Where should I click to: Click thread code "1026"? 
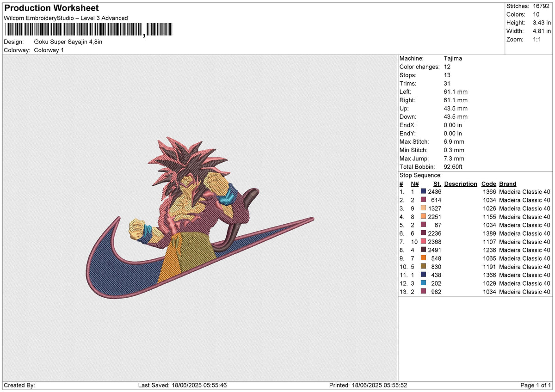point(489,208)
